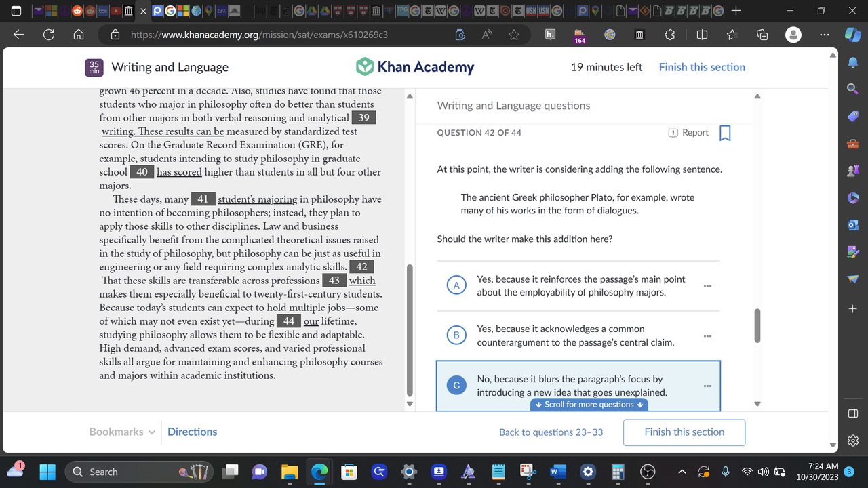Open options ellipsis for answer C
The width and height of the screenshot is (868, 488).
(x=707, y=386)
